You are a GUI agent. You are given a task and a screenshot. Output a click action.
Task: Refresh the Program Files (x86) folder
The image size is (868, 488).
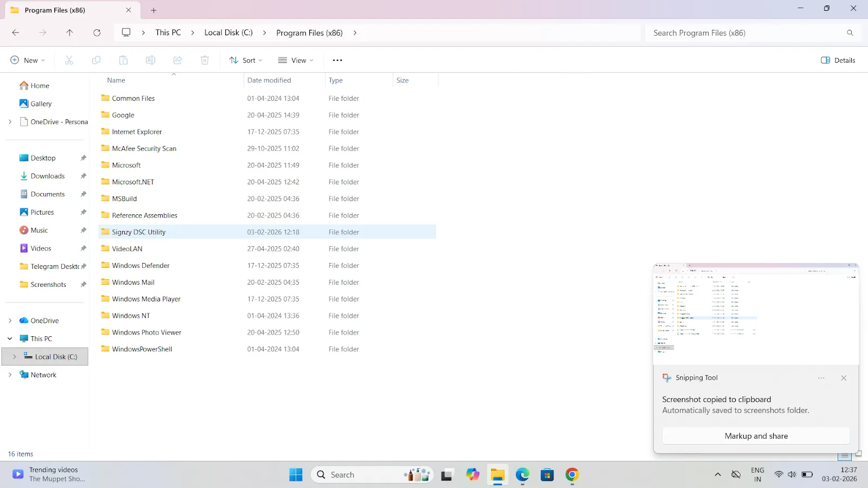coord(97,33)
